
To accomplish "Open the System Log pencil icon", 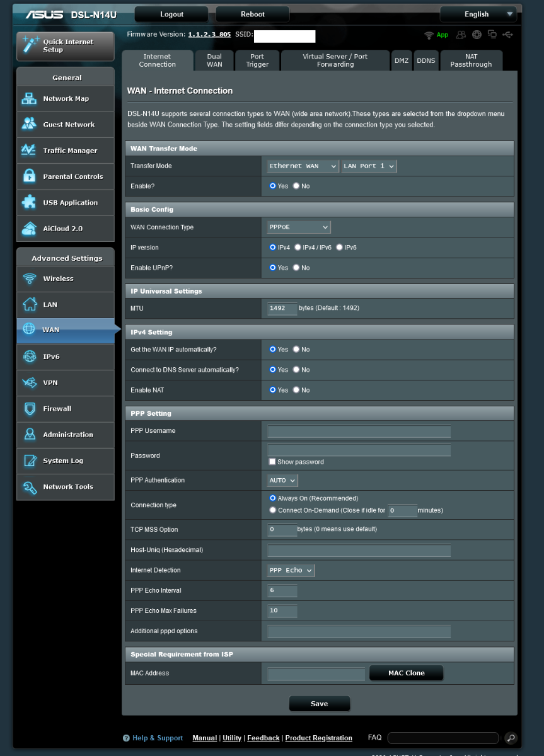I will click(29, 461).
